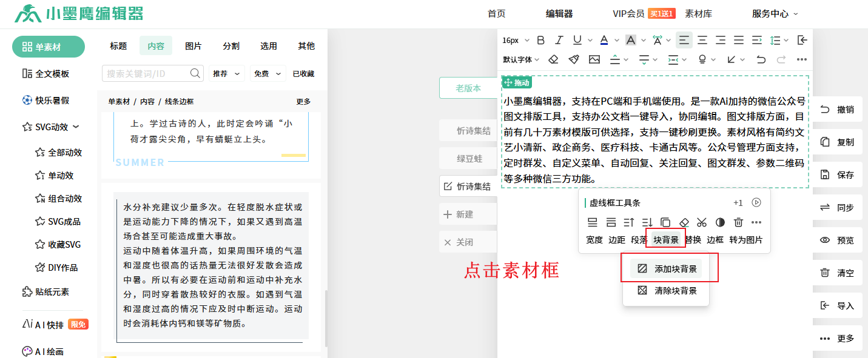Open AI快排 in the sidebar
The width and height of the screenshot is (868, 358).
(x=55, y=325)
